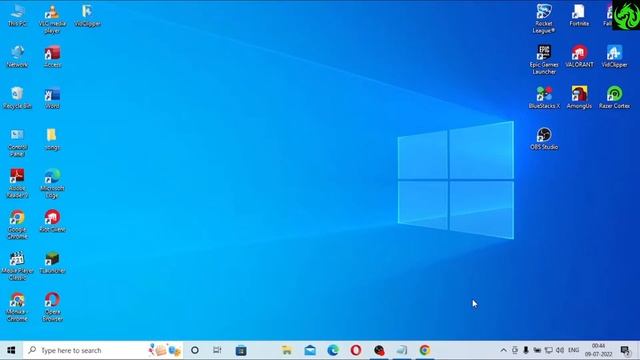The width and height of the screenshot is (640, 360).
Task: Select the BlueStacks X desktop shortcut
Action: coord(544,98)
